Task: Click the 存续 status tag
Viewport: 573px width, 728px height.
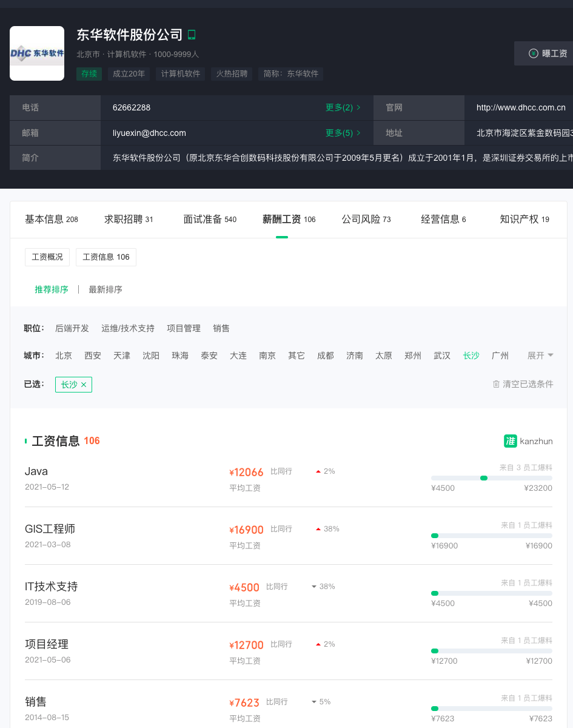Action: 89,74
